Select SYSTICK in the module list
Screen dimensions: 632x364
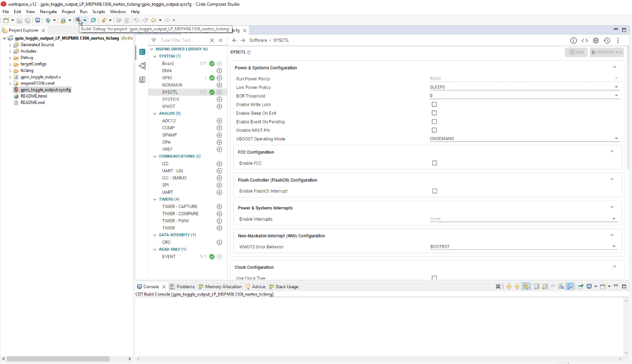pyautogui.click(x=171, y=99)
